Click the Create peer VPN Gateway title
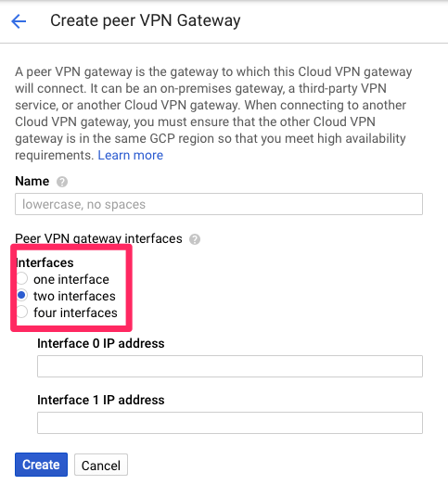The image size is (448, 485). pyautogui.click(x=145, y=20)
